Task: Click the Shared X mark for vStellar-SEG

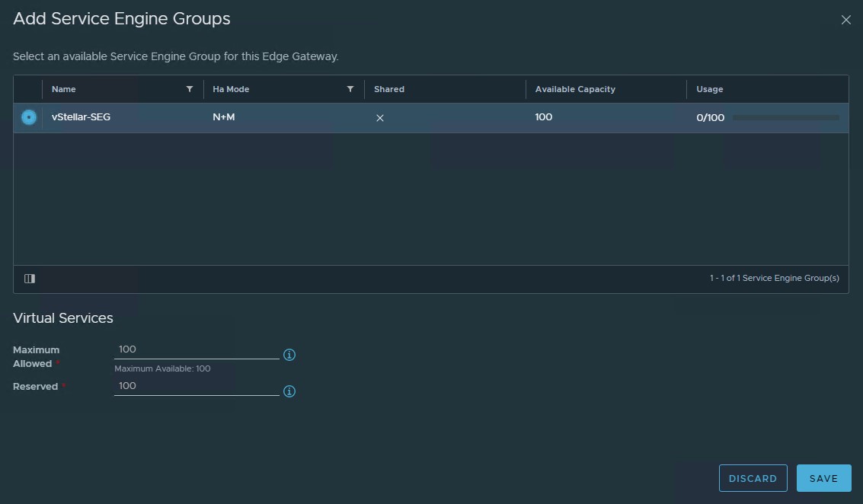Action: (x=380, y=118)
